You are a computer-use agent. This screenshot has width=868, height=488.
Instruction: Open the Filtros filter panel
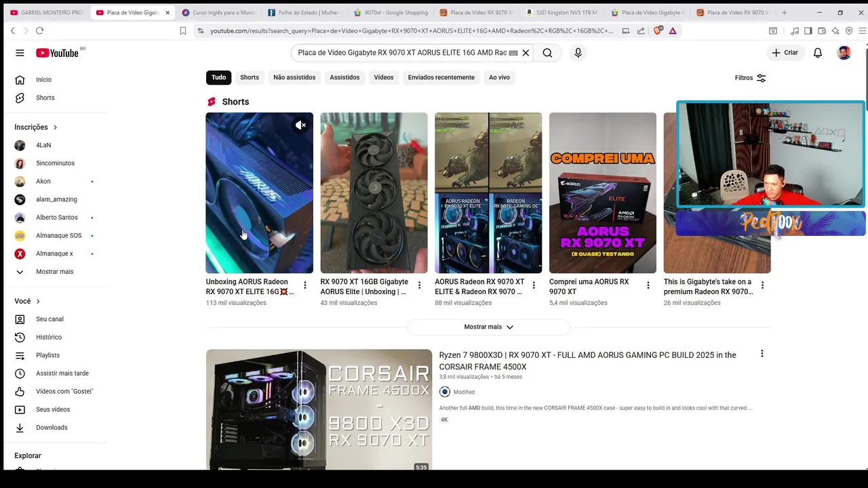(750, 78)
